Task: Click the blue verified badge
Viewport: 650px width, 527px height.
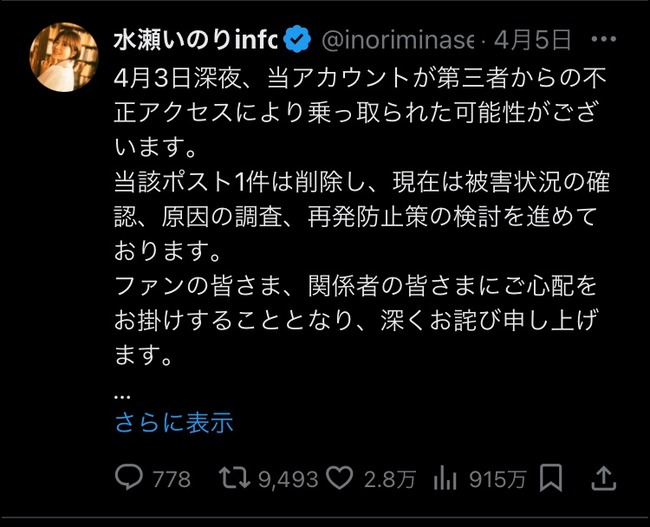Action: click(297, 39)
